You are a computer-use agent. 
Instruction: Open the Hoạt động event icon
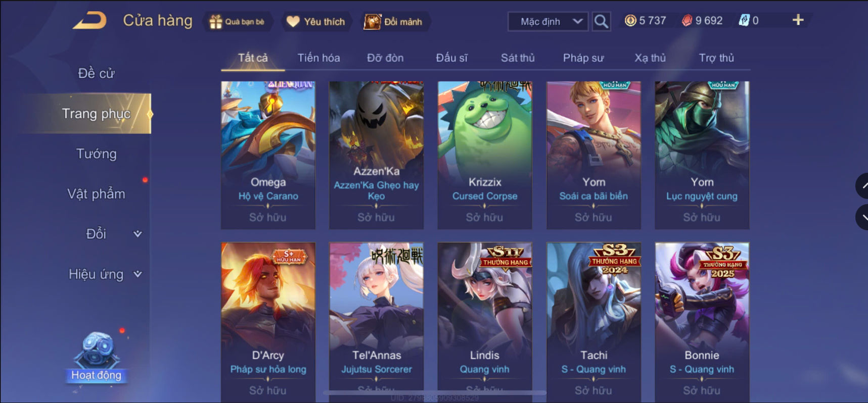(x=96, y=357)
